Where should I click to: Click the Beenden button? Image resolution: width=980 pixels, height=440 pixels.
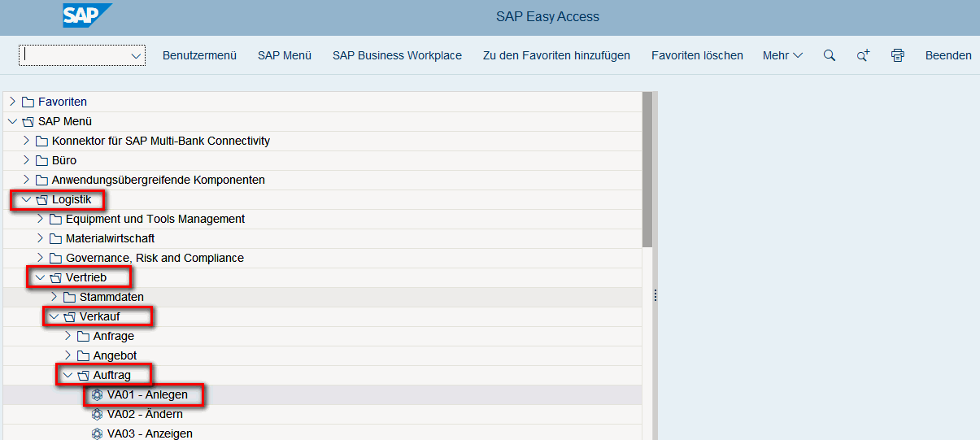pyautogui.click(x=948, y=55)
